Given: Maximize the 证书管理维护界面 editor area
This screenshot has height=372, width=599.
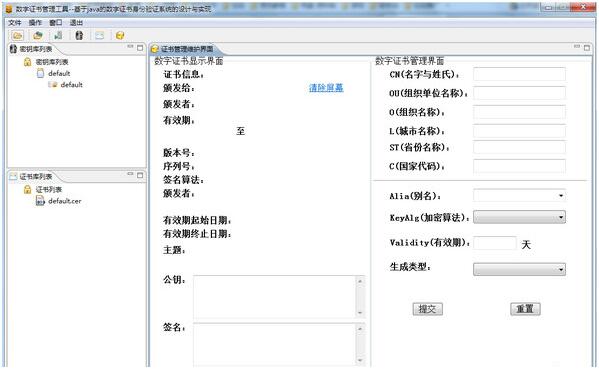Looking at the screenshot, I should (587, 48).
